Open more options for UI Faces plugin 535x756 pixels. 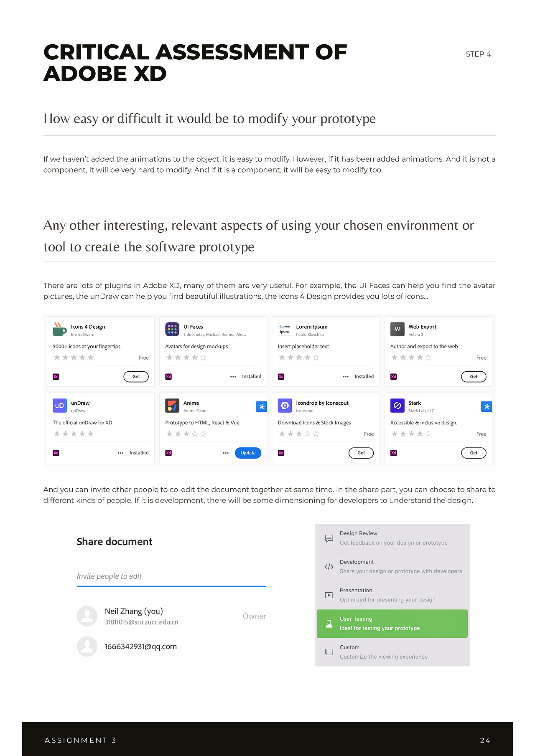[233, 377]
